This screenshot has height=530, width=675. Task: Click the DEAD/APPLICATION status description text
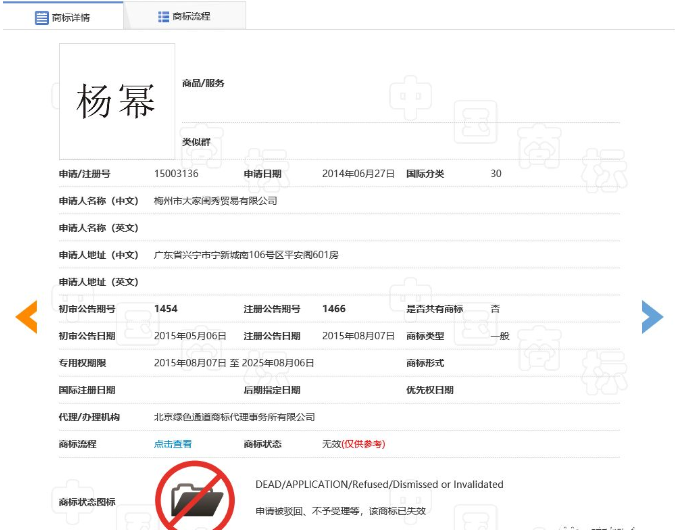[379, 485]
